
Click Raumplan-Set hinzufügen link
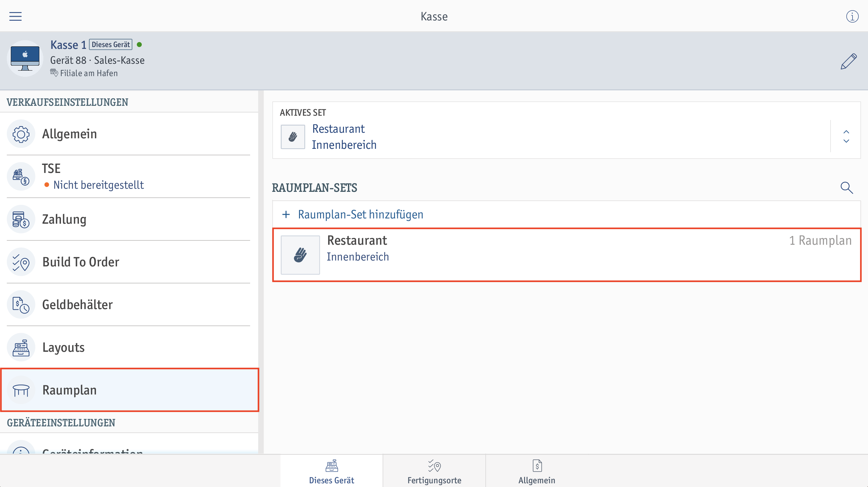pyautogui.click(x=361, y=214)
